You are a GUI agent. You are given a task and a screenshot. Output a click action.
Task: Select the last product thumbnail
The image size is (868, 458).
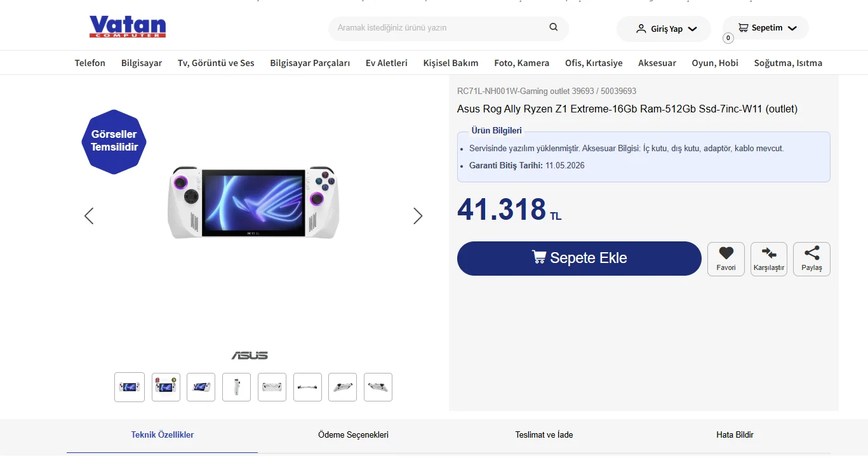[x=378, y=387]
